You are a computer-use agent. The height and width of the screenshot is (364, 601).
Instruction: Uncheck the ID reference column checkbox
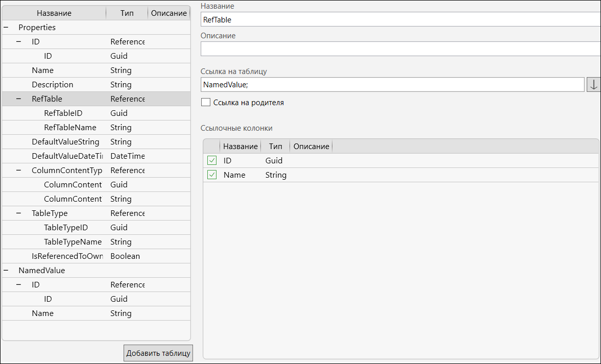pyautogui.click(x=212, y=161)
